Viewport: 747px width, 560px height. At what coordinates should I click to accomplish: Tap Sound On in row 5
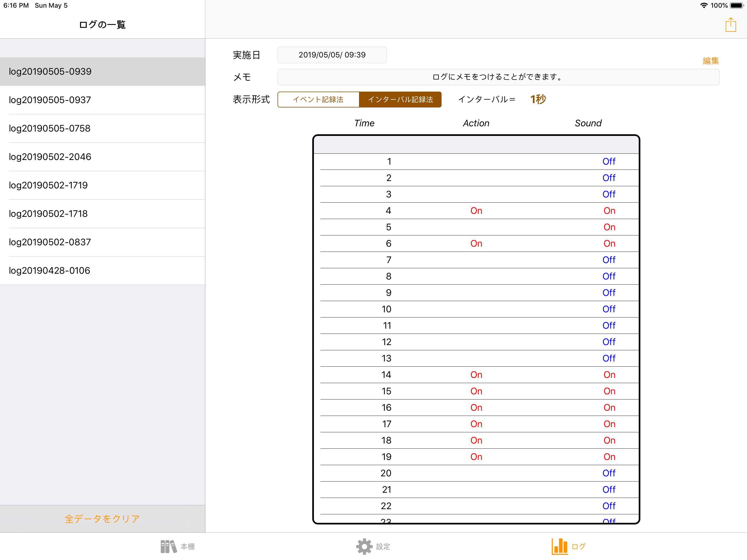click(x=609, y=227)
